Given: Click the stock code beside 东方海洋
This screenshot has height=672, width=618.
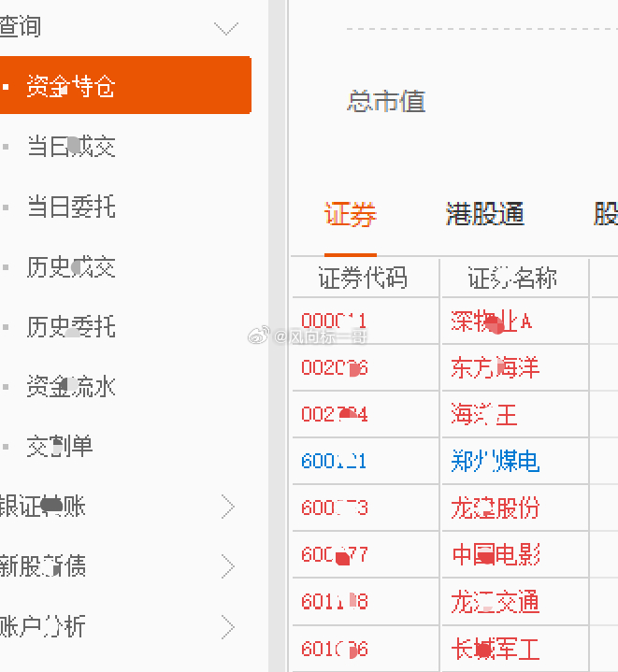Looking at the screenshot, I should (x=335, y=367).
